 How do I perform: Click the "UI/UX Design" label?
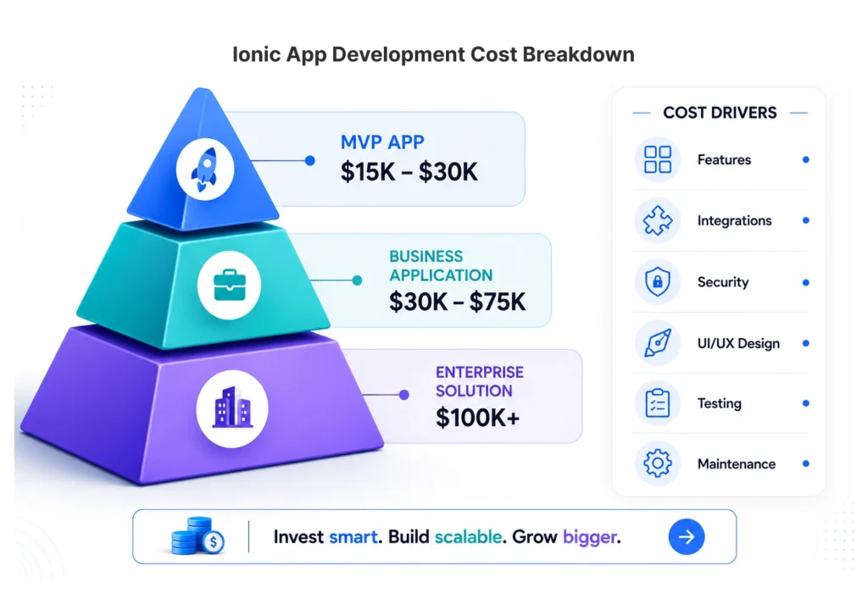pos(738,344)
